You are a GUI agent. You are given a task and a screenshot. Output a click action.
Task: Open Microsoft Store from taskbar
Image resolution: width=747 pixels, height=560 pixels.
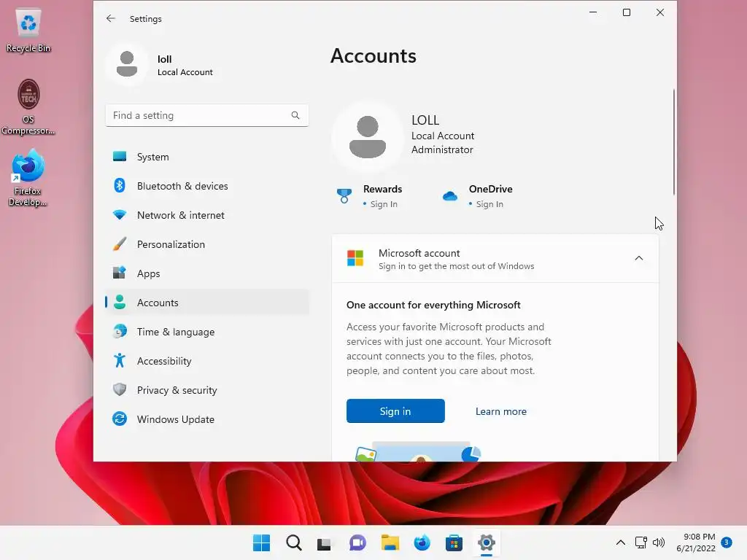pos(454,542)
